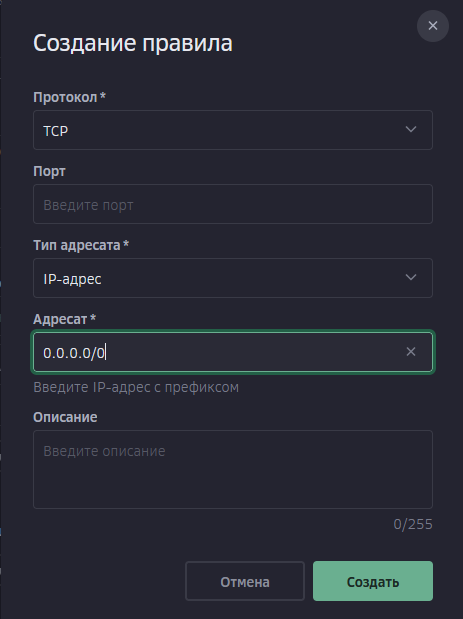Viewport: 463px width, 619px height.
Task: Select the Адресат field label
Action: pos(60,319)
